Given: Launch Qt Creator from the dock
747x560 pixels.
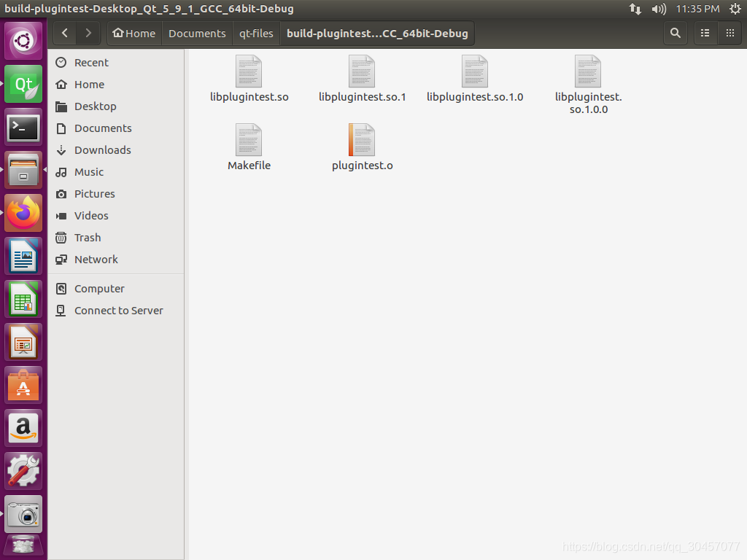Looking at the screenshot, I should pyautogui.click(x=23, y=85).
